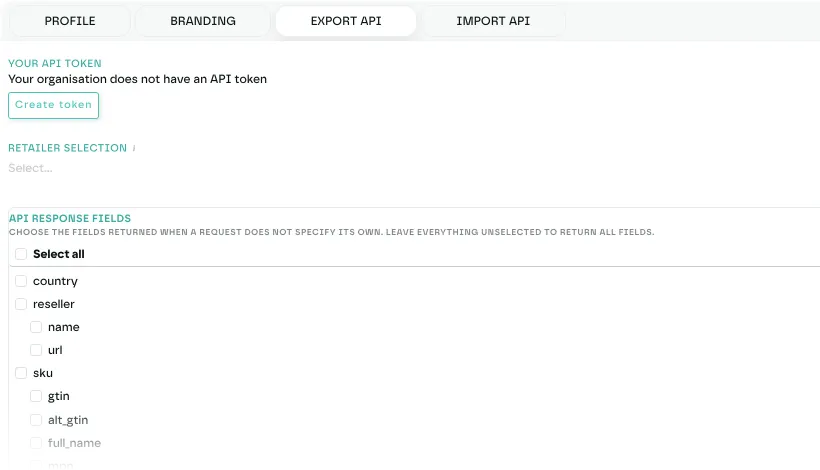Toggle the name field checkbox
Viewport: 820px width, 470px height.
click(36, 327)
